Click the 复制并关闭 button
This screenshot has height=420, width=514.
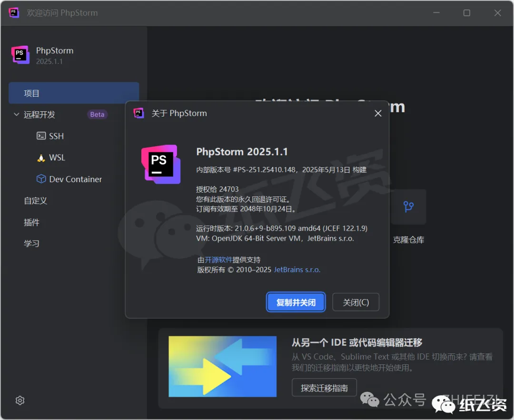pos(296,302)
